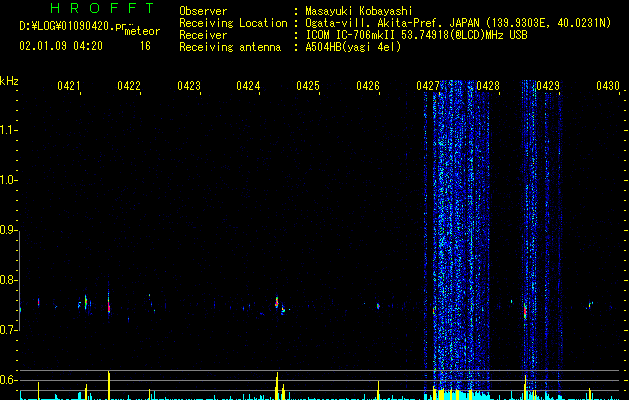Click the 0427 time marker
The image size is (629, 400).
point(428,85)
